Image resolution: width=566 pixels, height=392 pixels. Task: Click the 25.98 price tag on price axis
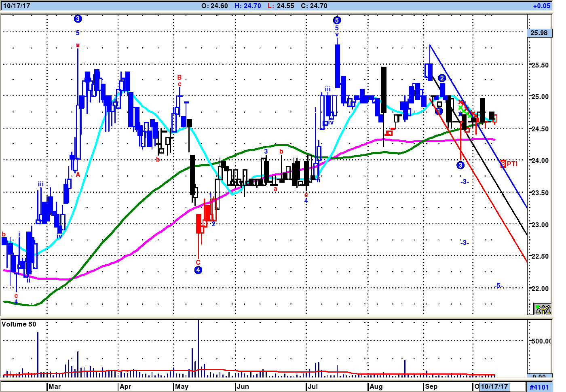tap(539, 33)
